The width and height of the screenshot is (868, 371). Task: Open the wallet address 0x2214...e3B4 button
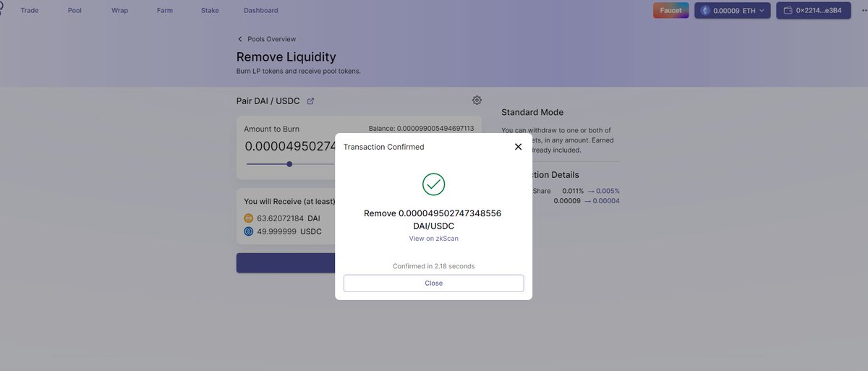pyautogui.click(x=813, y=10)
